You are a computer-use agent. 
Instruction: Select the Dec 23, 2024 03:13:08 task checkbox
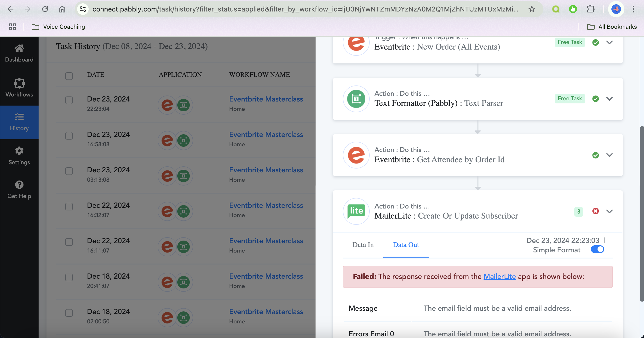point(69,171)
